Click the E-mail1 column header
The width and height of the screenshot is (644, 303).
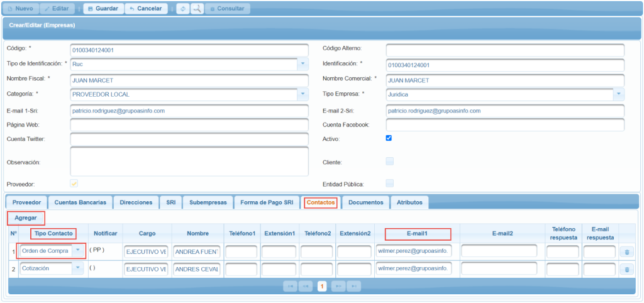[418, 233]
